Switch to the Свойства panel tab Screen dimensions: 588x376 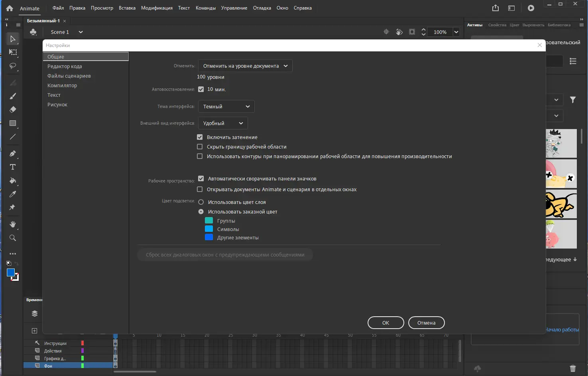pyautogui.click(x=497, y=25)
